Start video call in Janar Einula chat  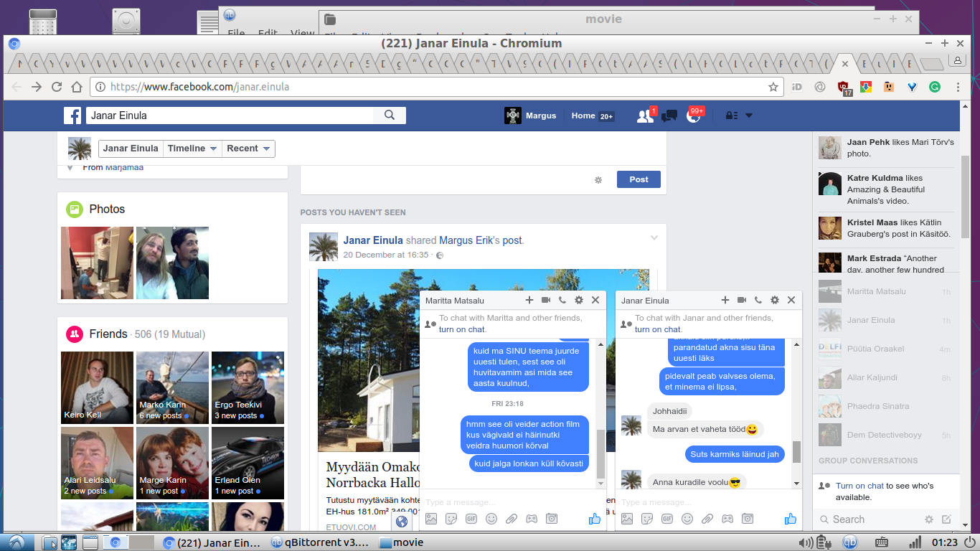coord(742,300)
